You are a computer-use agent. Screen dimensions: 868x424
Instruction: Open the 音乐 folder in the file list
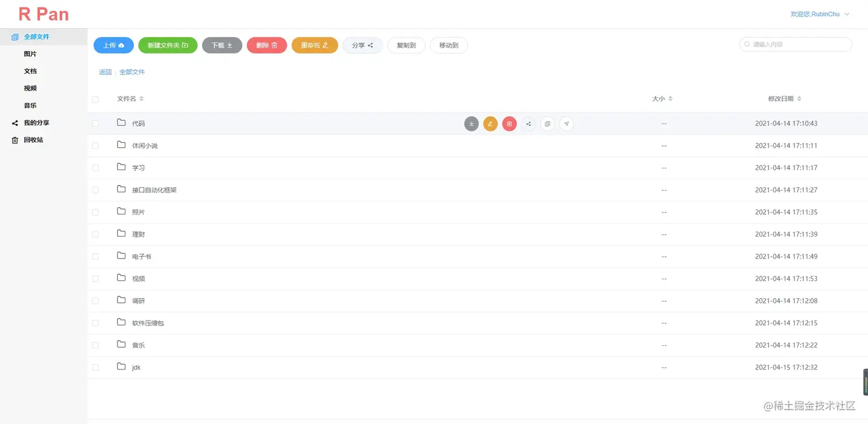pos(138,345)
